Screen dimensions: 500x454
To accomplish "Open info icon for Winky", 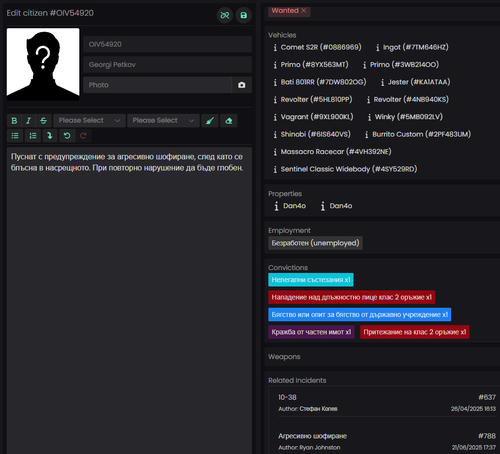I will [x=369, y=117].
